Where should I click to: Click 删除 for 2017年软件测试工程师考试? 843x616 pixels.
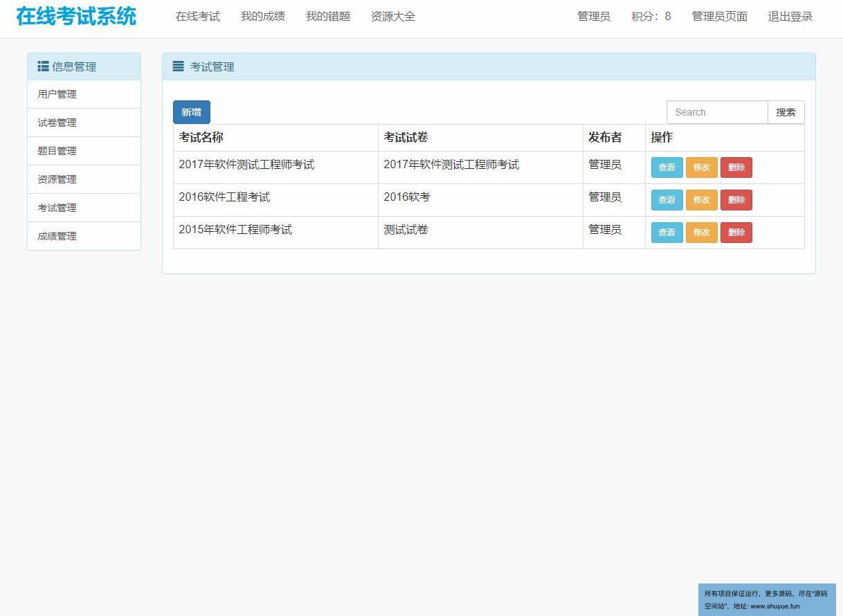click(x=736, y=167)
